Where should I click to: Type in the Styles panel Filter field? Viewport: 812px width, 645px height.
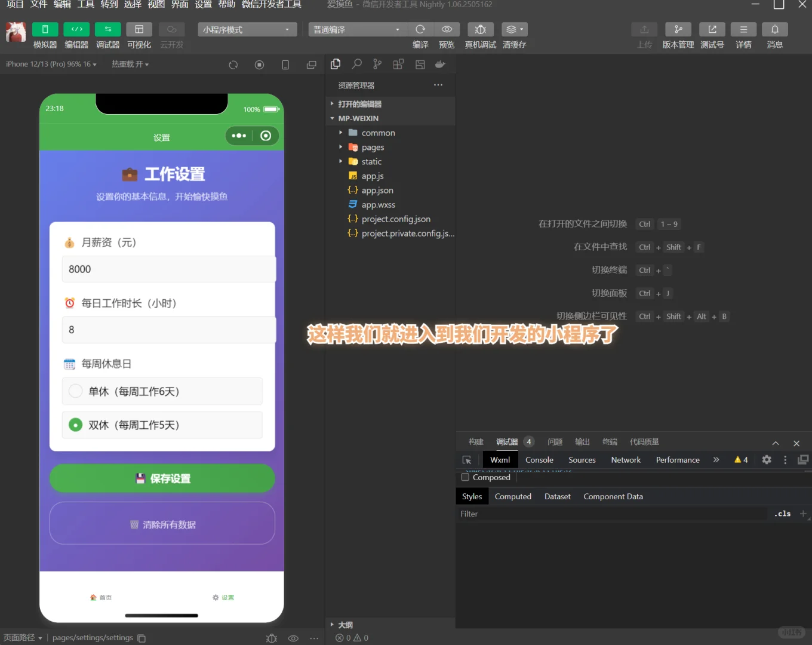click(x=597, y=514)
